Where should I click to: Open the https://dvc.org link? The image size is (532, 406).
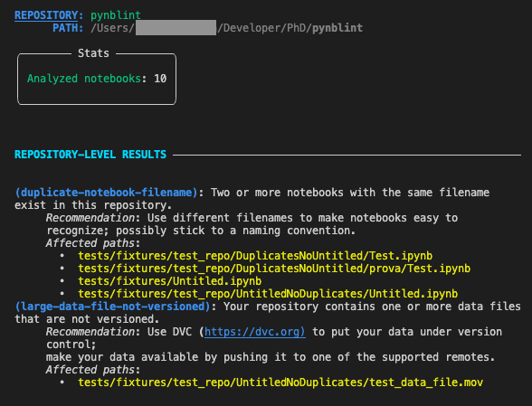tap(255, 332)
